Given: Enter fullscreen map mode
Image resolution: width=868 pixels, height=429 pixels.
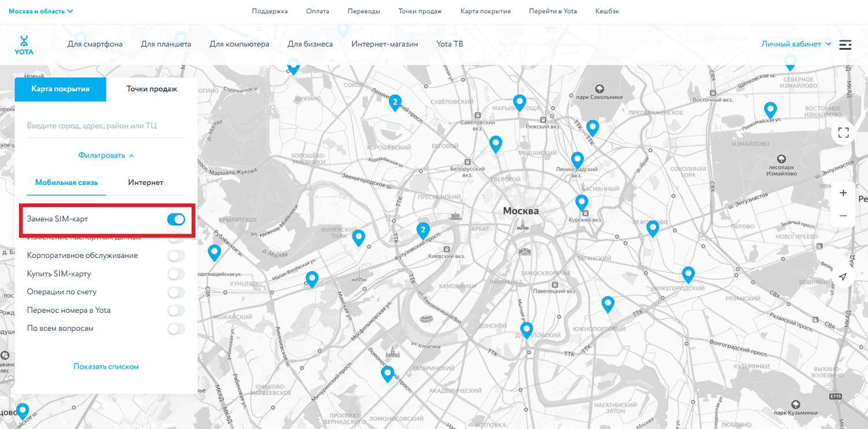Looking at the screenshot, I should [x=843, y=133].
